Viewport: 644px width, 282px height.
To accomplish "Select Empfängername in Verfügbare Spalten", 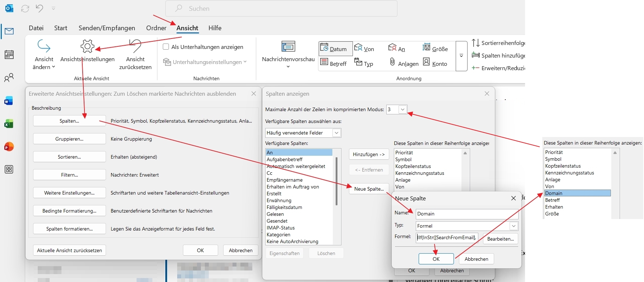I will click(x=285, y=180).
